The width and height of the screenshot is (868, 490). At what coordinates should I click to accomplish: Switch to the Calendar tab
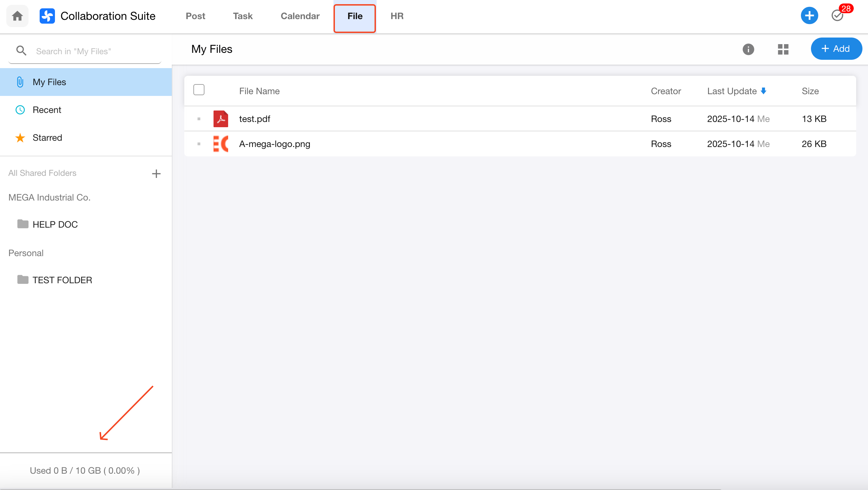coord(300,16)
